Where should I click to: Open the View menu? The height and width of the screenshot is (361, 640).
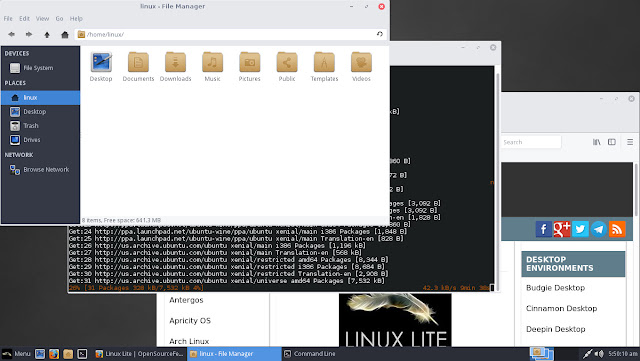tap(42, 18)
